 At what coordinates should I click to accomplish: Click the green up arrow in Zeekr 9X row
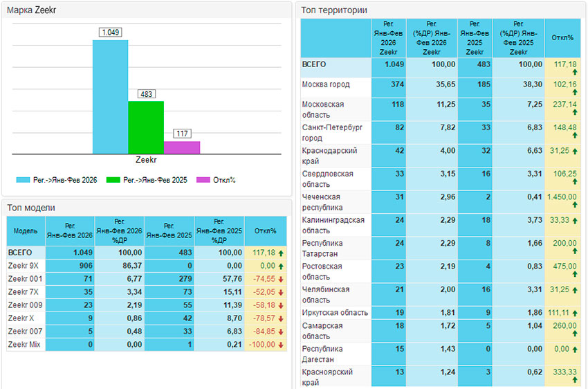tap(281, 266)
